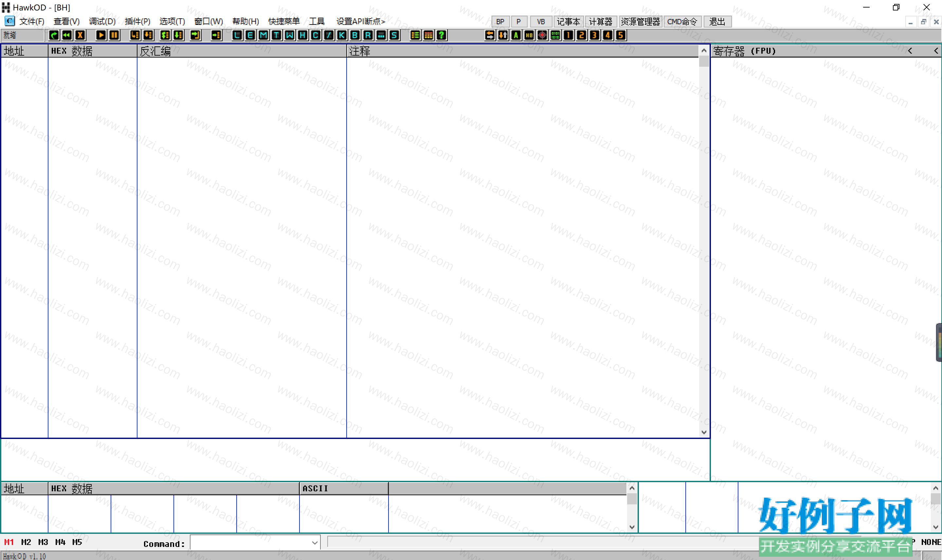Screen dimensions: 942x560
Task: Select the M2 memory toggle
Action: point(26,542)
